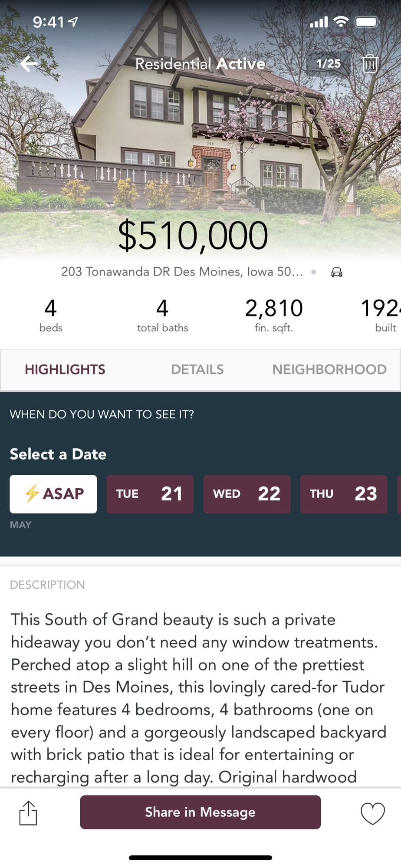Switch to the Details tab
The height and width of the screenshot is (868, 401).
click(x=197, y=369)
